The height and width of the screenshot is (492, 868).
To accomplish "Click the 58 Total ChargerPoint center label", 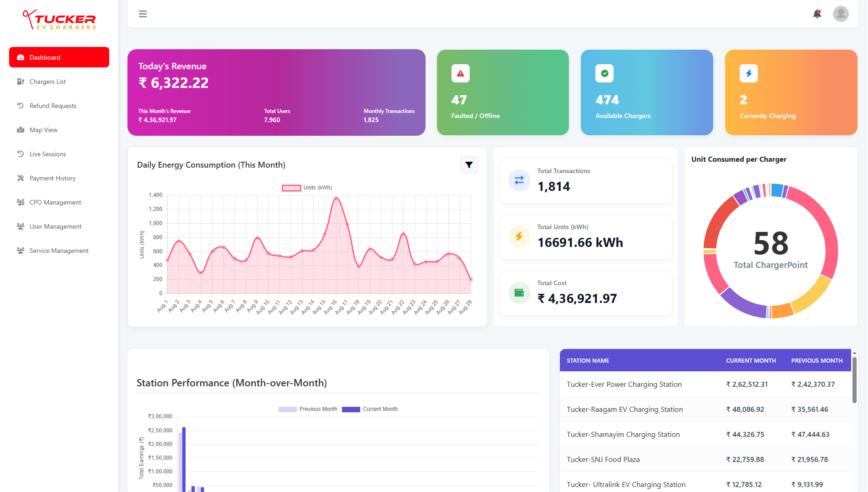I will pyautogui.click(x=771, y=250).
